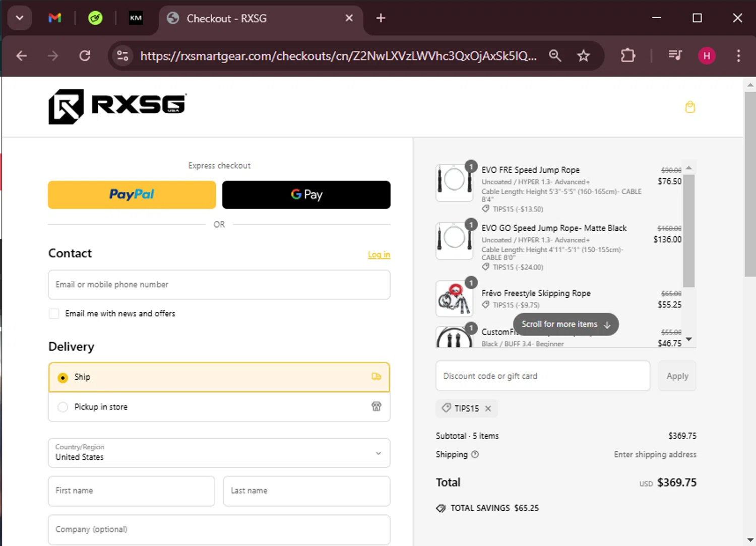Screen dimensions: 756x546
Task: Click EVO GO Speed Jump Rope thumbnail
Action: (x=454, y=240)
